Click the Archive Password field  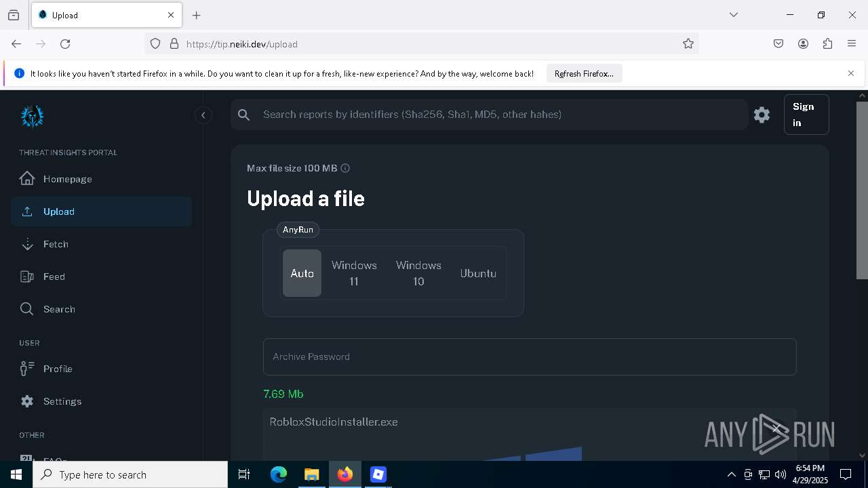(x=530, y=357)
